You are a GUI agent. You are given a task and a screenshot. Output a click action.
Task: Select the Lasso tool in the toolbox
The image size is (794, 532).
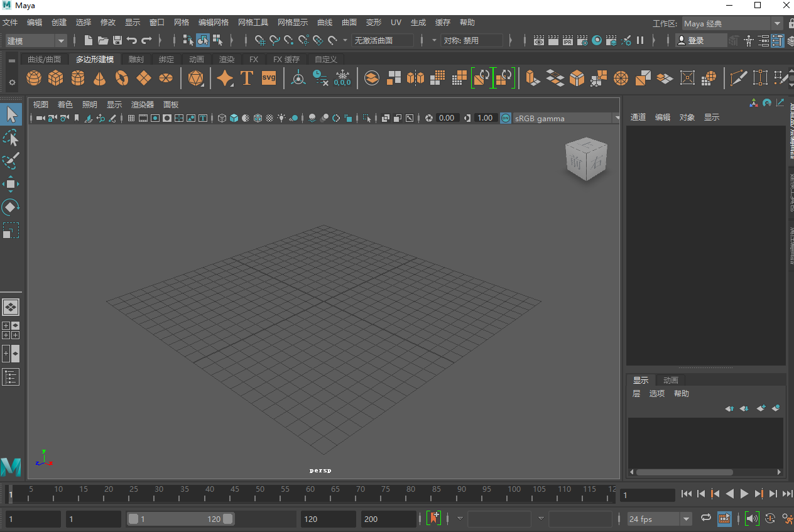click(x=11, y=138)
